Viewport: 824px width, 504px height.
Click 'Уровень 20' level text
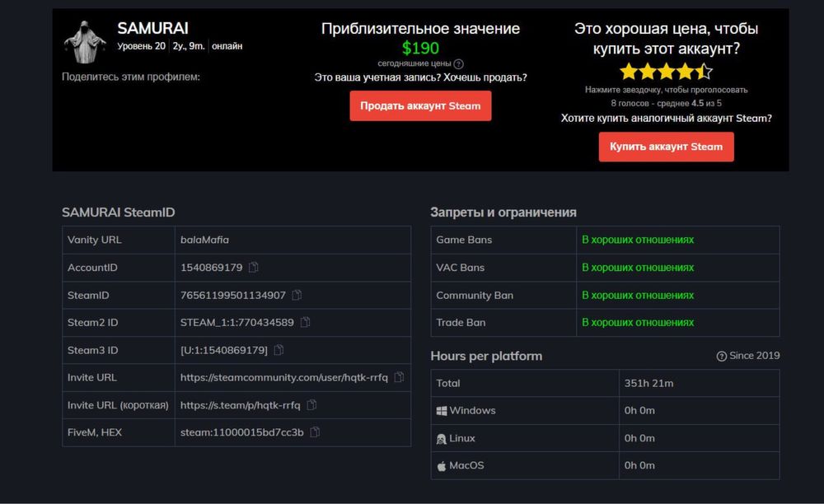click(x=141, y=46)
